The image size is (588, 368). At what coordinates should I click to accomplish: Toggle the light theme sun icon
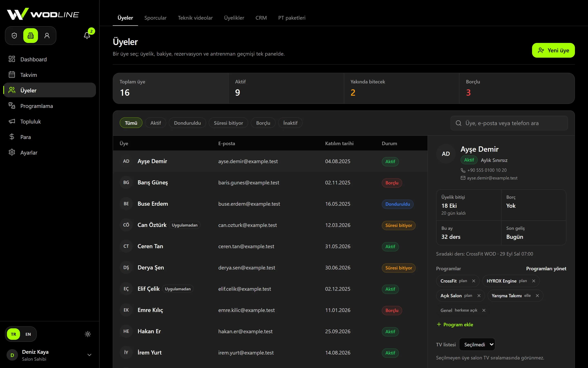(x=88, y=334)
